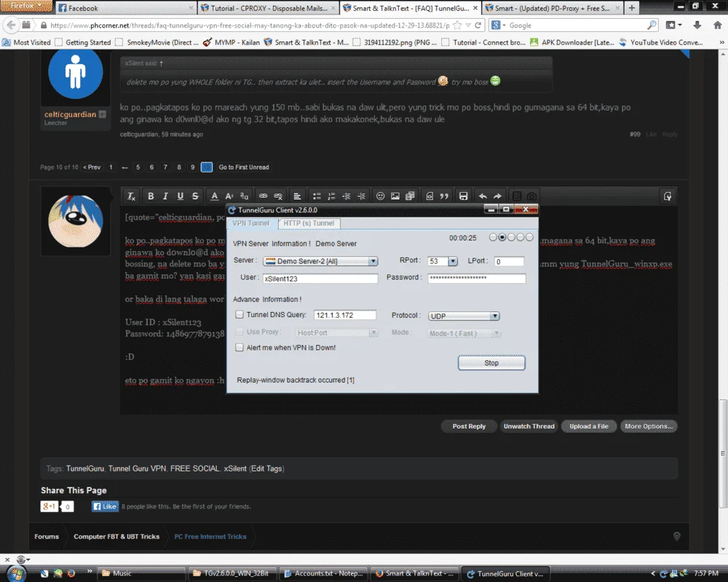Toggle strikethrough formatting in the reply editor

pos(195,196)
